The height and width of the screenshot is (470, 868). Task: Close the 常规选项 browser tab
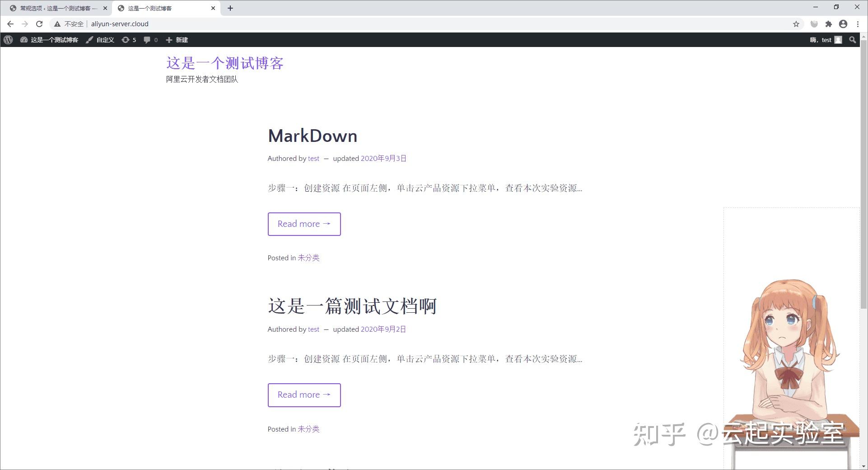tap(105, 8)
